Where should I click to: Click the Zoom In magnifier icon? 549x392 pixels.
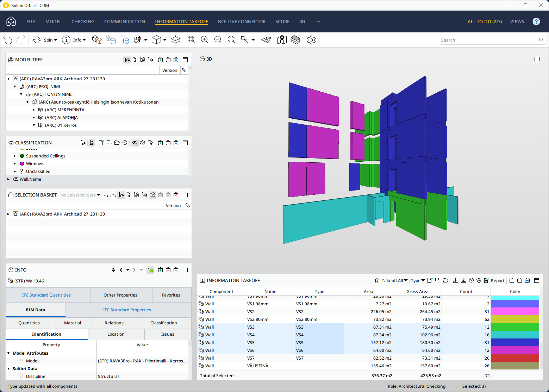tap(205, 40)
